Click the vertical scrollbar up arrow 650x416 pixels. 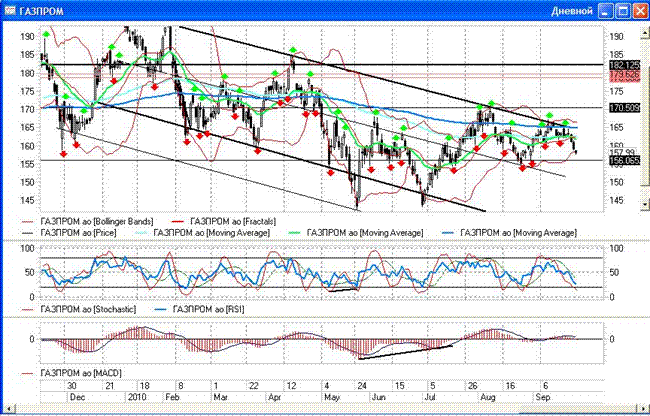coord(645,30)
